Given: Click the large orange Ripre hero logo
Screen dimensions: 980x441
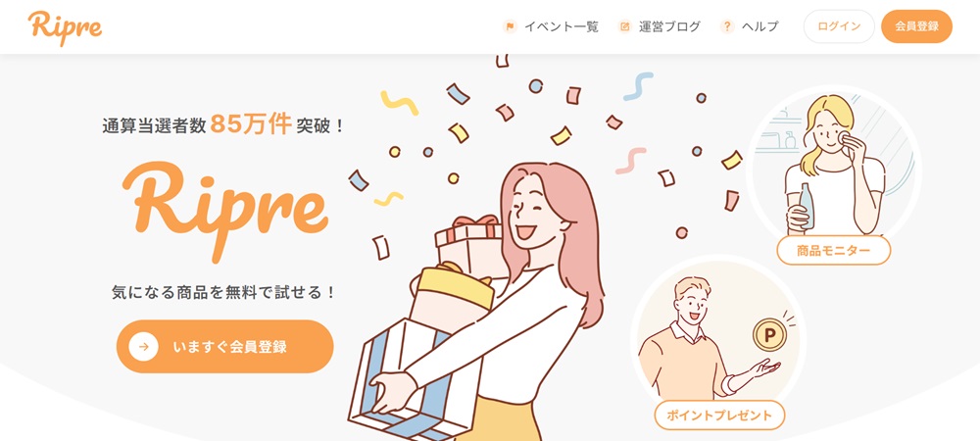Looking at the screenshot, I should click(225, 210).
